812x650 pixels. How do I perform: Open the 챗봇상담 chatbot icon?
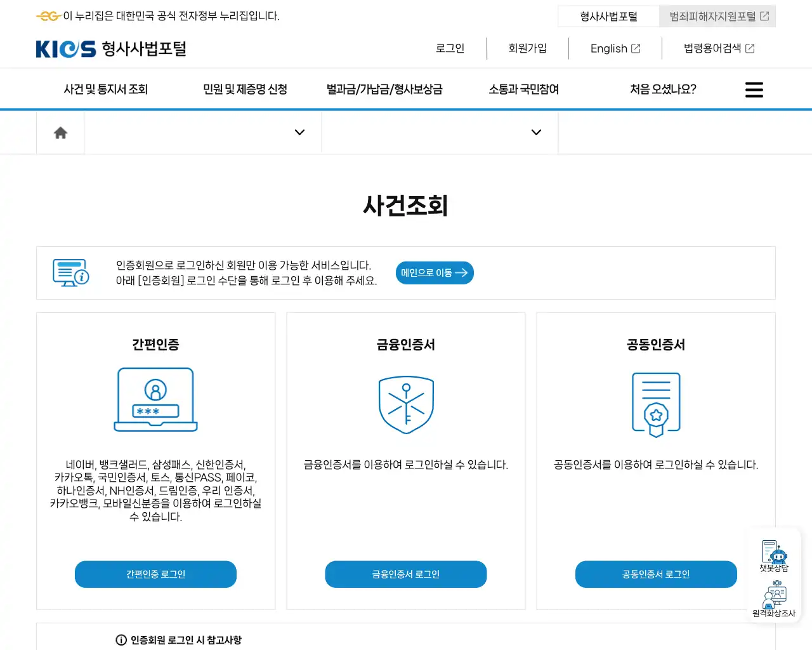(774, 556)
